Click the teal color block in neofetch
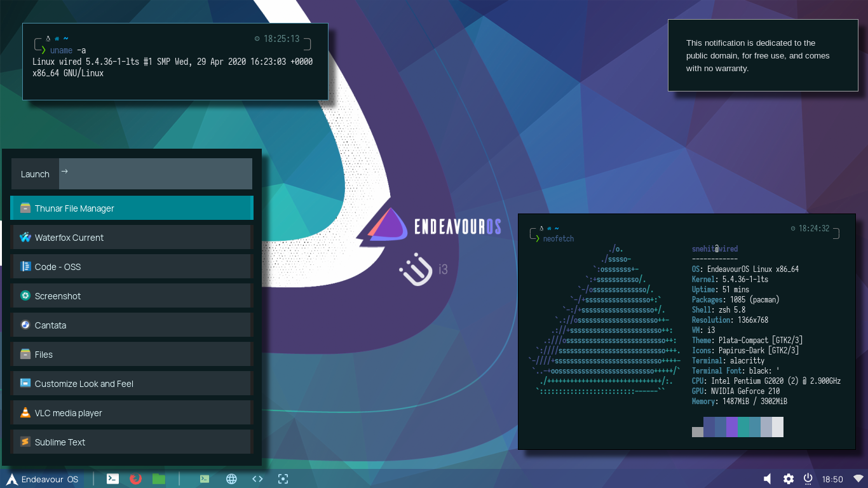Viewport: 868px width, 488px height. click(743, 427)
